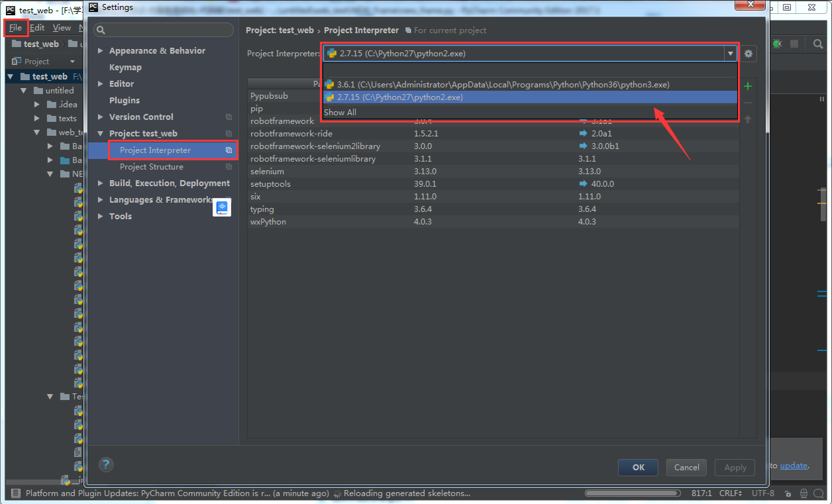Collapse the Project: test_web settings category
Viewport: 832px width, 504px height.
tap(101, 134)
